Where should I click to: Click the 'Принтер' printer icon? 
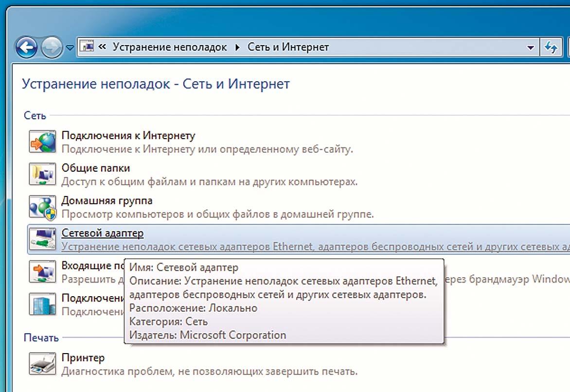coord(43,364)
